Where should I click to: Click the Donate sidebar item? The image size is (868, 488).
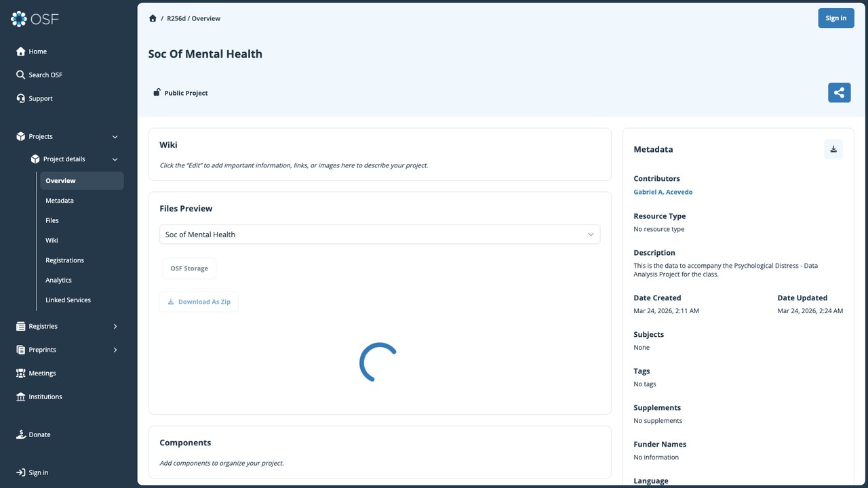point(33,435)
